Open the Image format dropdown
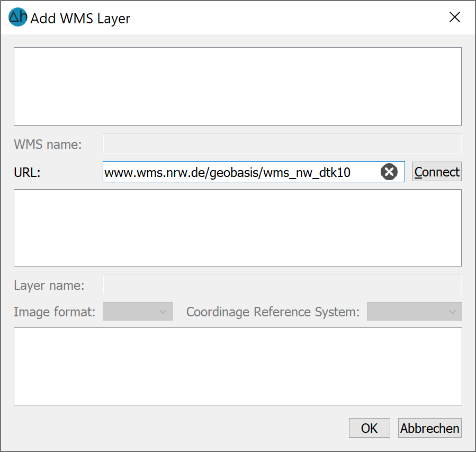This screenshot has width=476, height=452. click(138, 312)
